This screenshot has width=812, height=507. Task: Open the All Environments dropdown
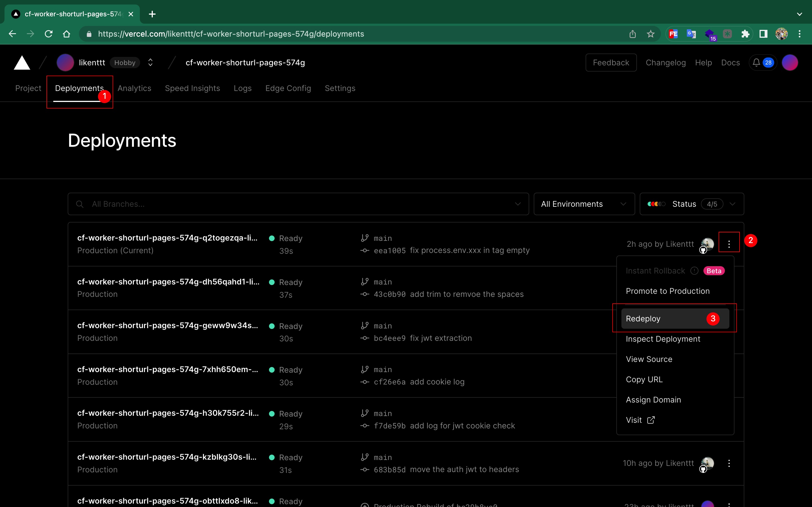click(x=584, y=204)
